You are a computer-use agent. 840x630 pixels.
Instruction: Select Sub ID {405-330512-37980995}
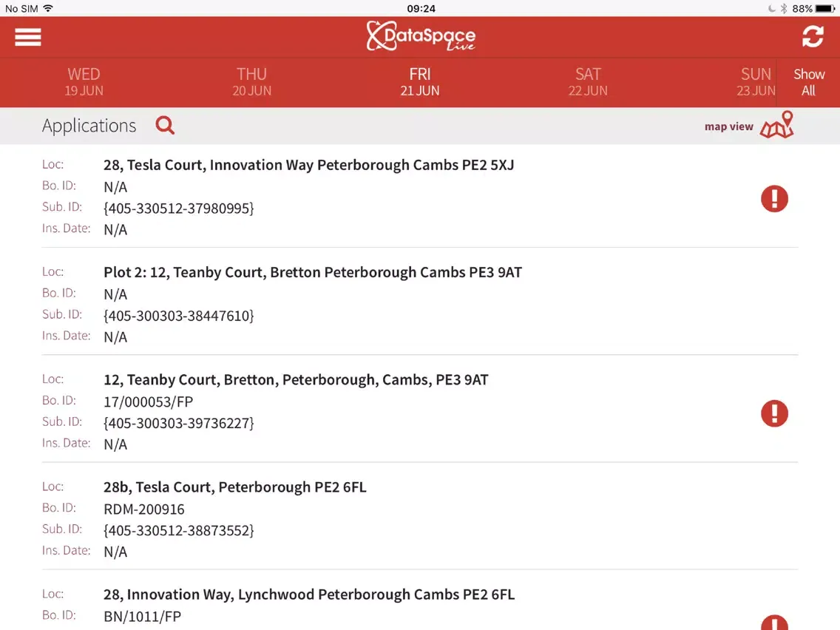pos(178,208)
